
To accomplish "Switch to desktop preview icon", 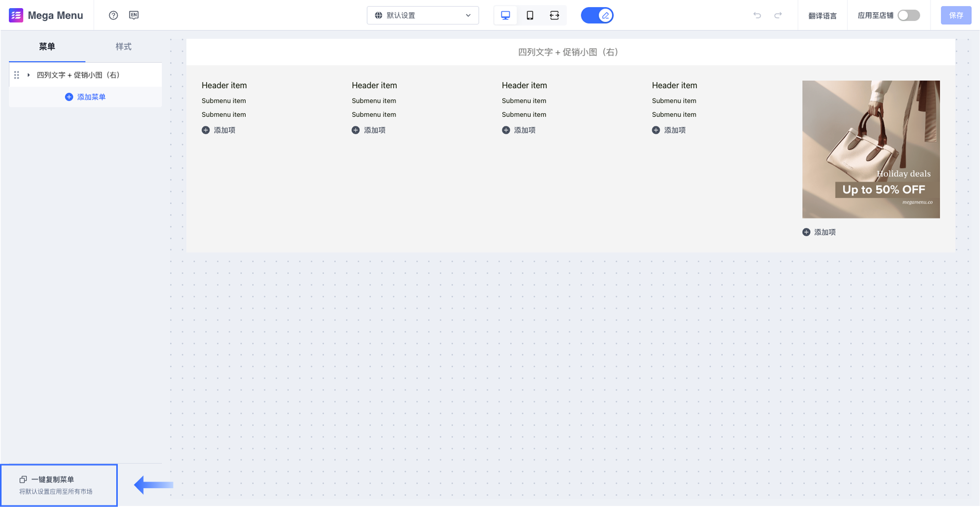I will pos(505,15).
